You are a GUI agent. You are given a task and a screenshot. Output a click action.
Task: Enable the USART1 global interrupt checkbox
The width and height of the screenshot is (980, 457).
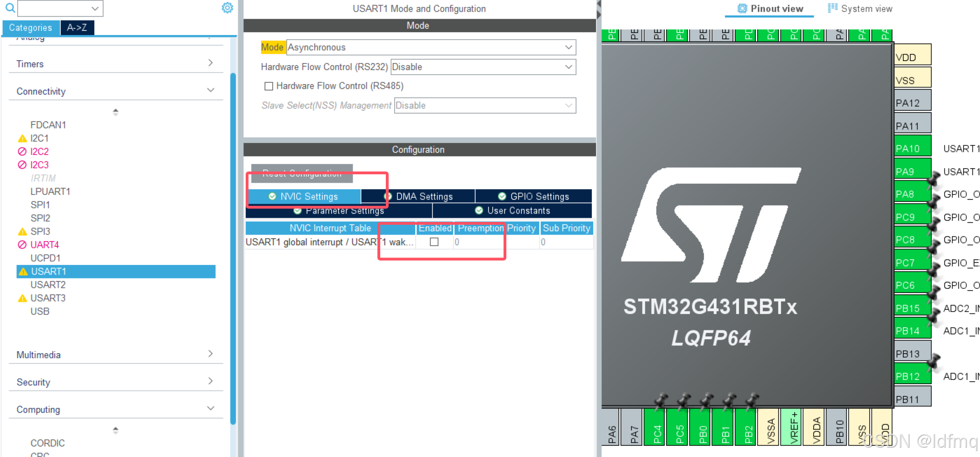(434, 242)
